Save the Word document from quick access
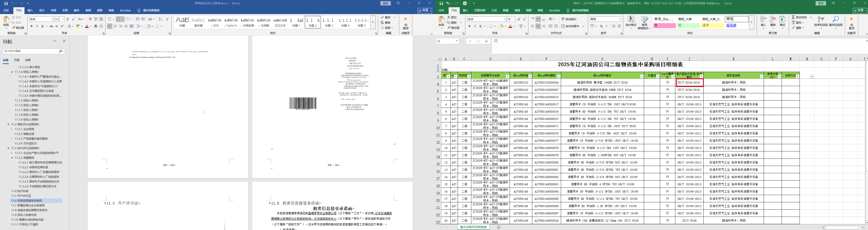The image size is (868, 230). click(x=6, y=3)
